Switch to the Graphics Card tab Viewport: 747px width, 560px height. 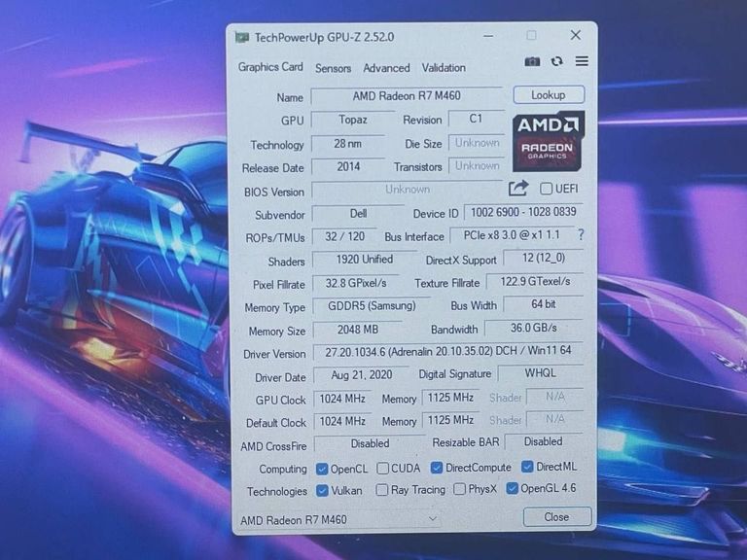270,67
